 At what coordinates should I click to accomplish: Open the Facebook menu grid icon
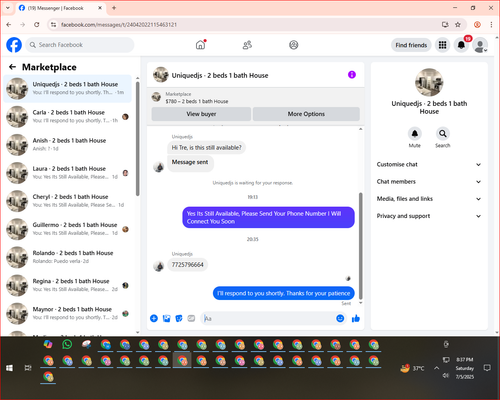442,45
